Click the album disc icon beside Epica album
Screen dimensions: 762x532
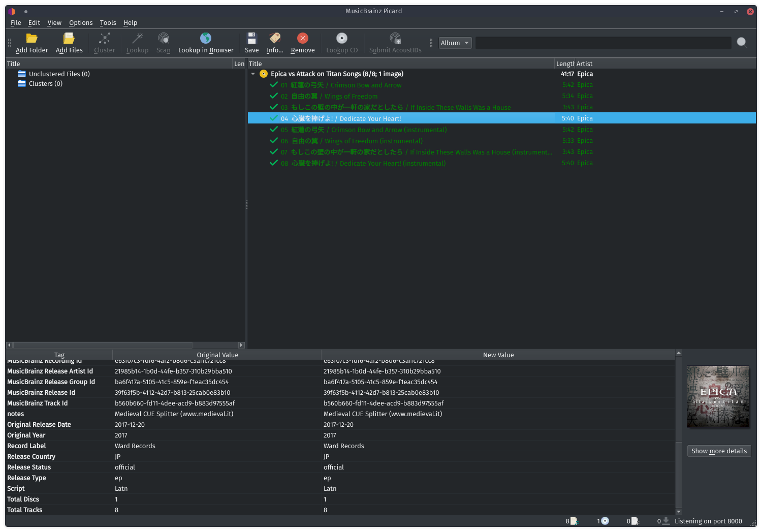click(264, 74)
